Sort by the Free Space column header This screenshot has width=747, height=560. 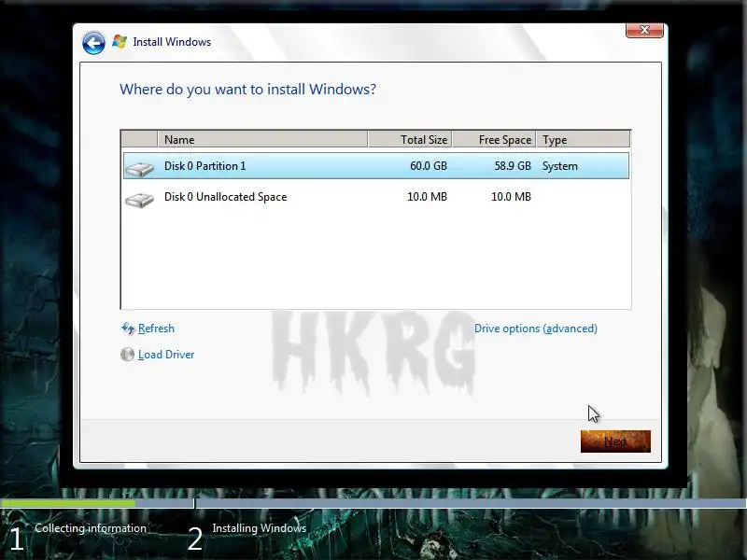[494, 139]
